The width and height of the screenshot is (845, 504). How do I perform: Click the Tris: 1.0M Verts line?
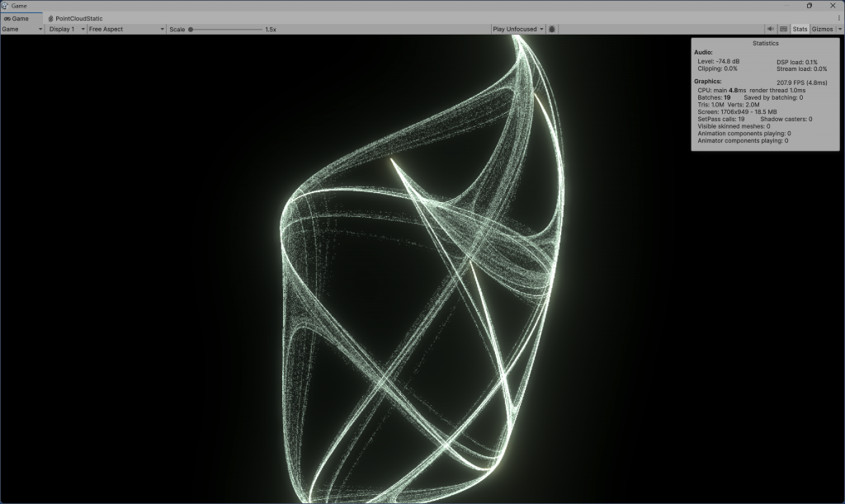pyautogui.click(x=728, y=105)
